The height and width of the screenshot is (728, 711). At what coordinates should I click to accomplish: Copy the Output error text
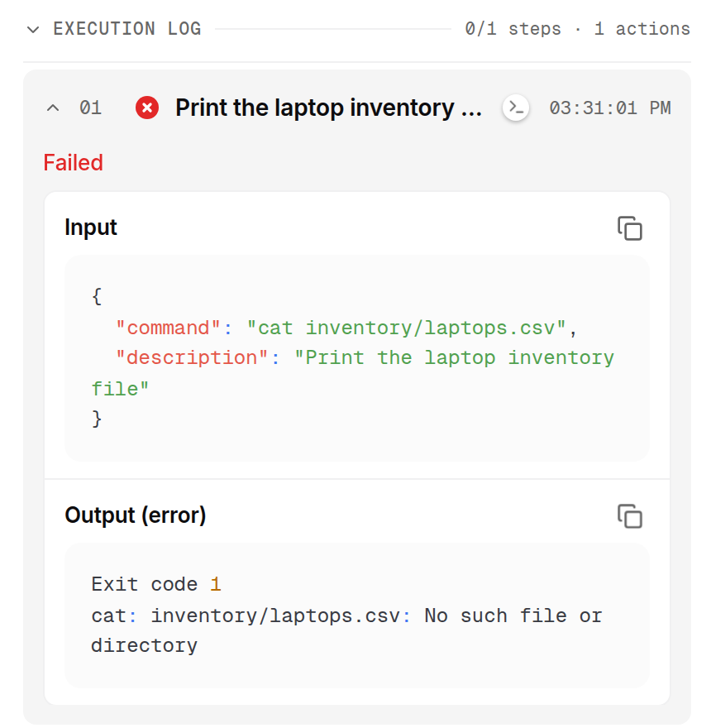[630, 516]
